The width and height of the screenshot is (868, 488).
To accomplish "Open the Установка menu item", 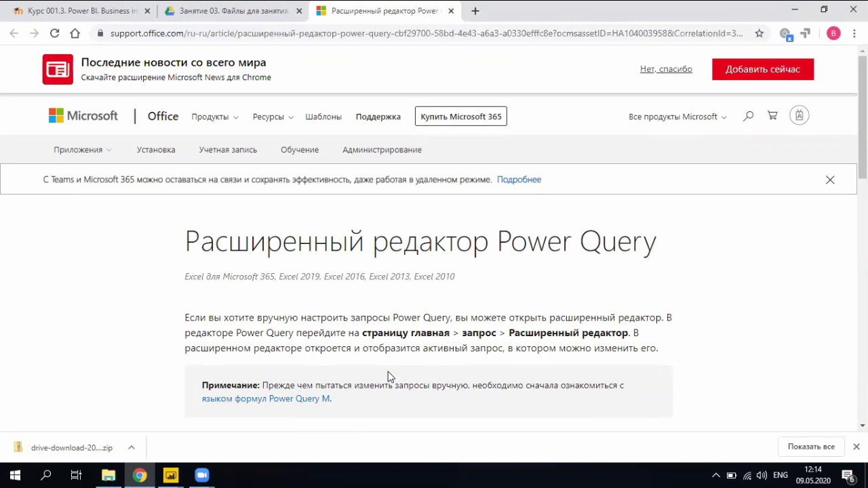I will [156, 150].
